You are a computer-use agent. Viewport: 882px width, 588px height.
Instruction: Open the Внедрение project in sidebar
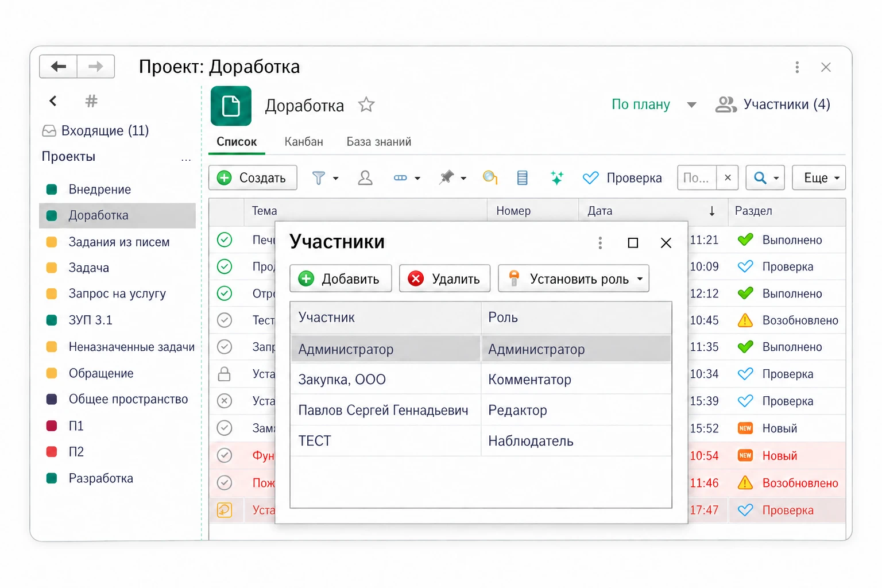coord(100,189)
